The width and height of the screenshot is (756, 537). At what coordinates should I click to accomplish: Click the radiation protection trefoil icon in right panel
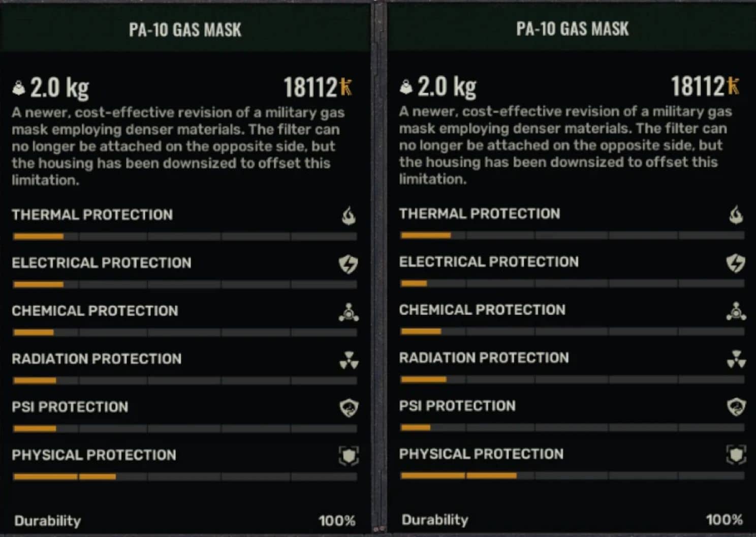click(x=736, y=359)
